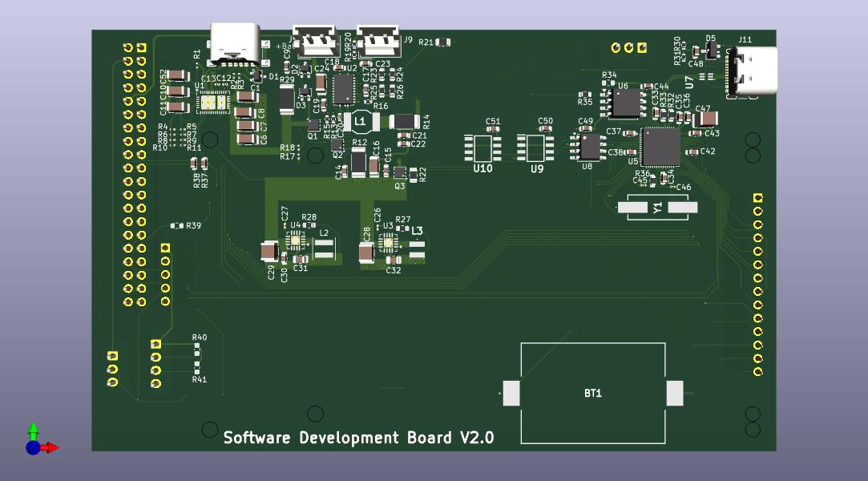Image resolution: width=868 pixels, height=481 pixels.
Task: Click the 'C22' silkscreen label
Action: pyautogui.click(x=418, y=144)
